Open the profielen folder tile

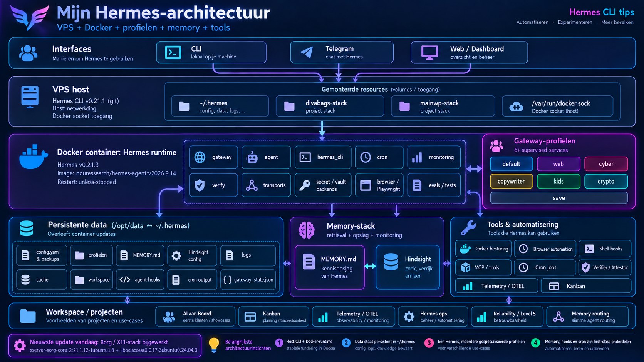click(92, 255)
